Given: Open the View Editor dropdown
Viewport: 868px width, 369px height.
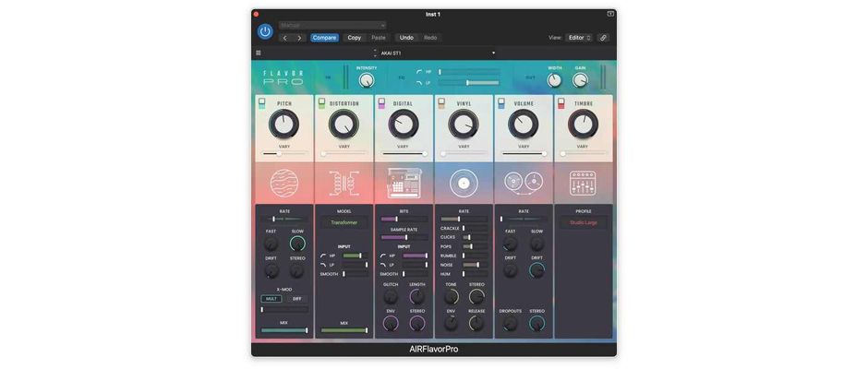Looking at the screenshot, I should click(x=579, y=38).
